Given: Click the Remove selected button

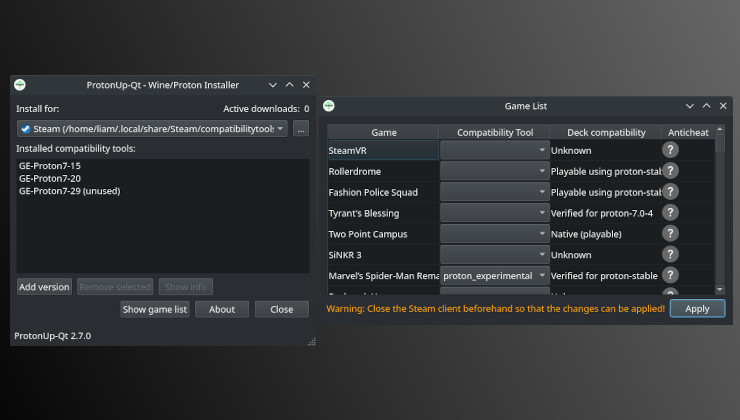Looking at the screenshot, I should coord(115,286).
